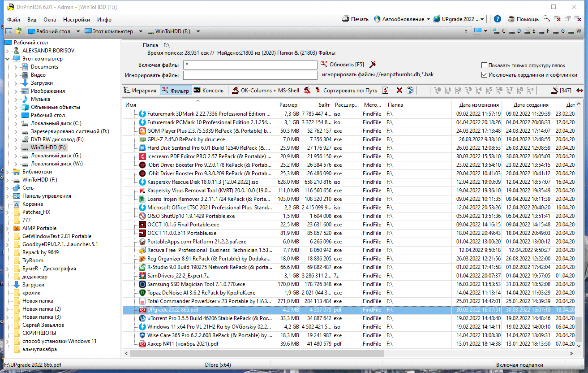Click the Обновить [F5] button

[343, 65]
